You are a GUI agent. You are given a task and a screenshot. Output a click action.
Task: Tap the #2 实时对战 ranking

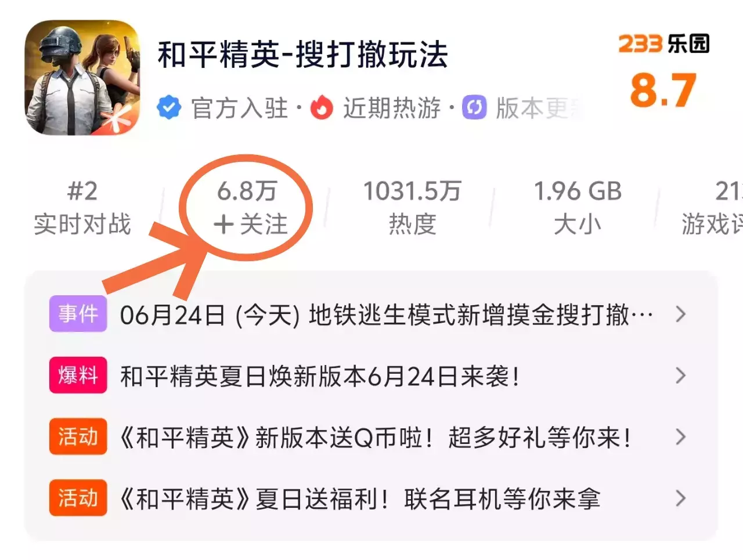[82, 207]
